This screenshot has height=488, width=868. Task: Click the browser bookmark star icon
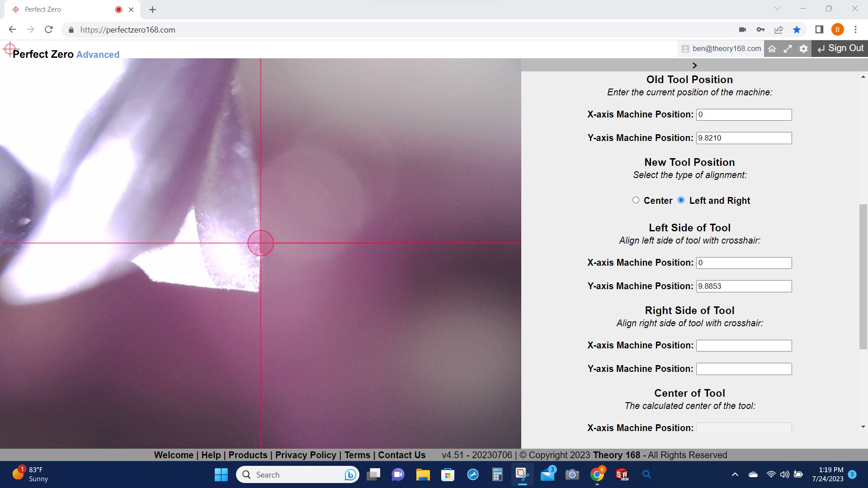pos(797,30)
